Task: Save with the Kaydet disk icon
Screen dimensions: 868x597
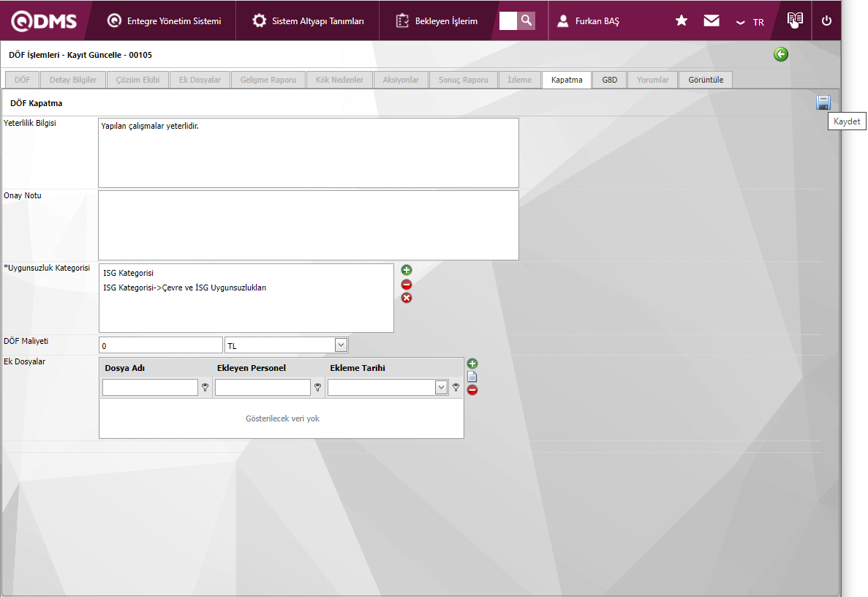Action: [x=823, y=102]
